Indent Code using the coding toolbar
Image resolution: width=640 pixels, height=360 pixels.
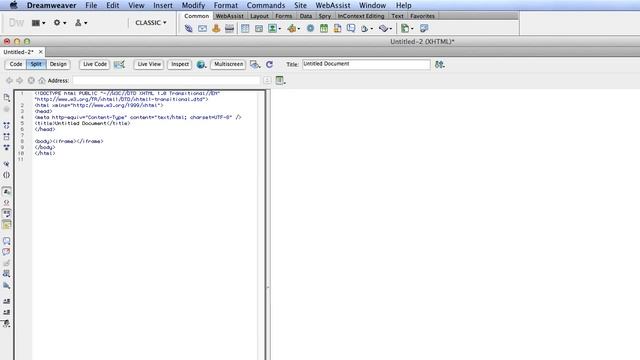[7, 301]
